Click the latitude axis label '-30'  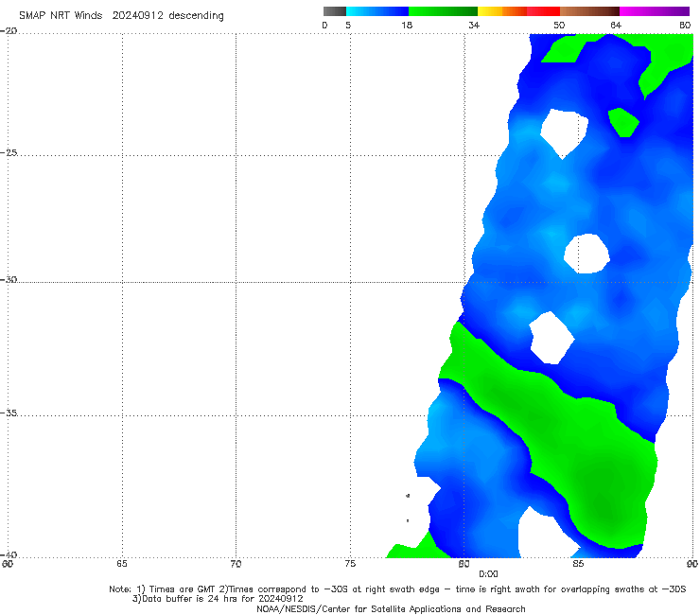(9, 279)
